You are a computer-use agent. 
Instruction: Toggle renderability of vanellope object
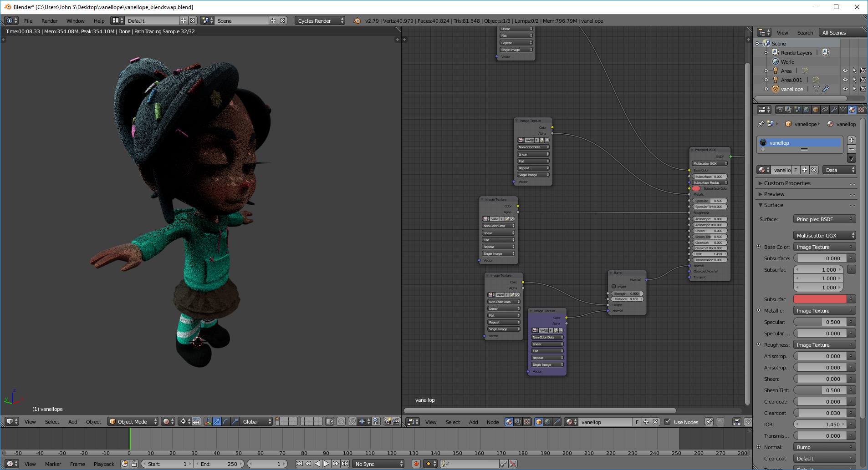pos(863,89)
